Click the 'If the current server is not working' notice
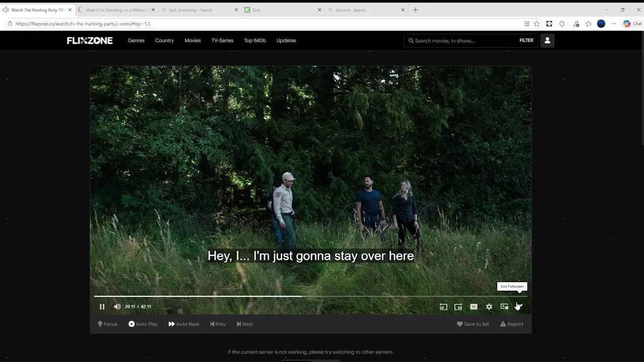 [310, 352]
